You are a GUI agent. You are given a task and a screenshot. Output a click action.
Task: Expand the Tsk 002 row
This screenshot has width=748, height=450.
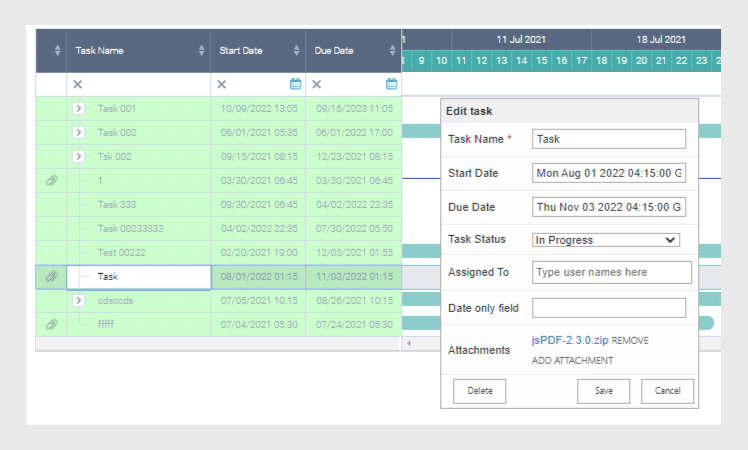tap(79, 156)
